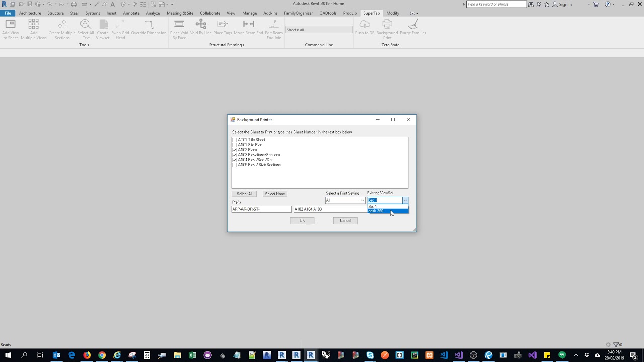Launch Create Multiple Sections tool
The height and width of the screenshot is (362, 644).
click(x=62, y=29)
